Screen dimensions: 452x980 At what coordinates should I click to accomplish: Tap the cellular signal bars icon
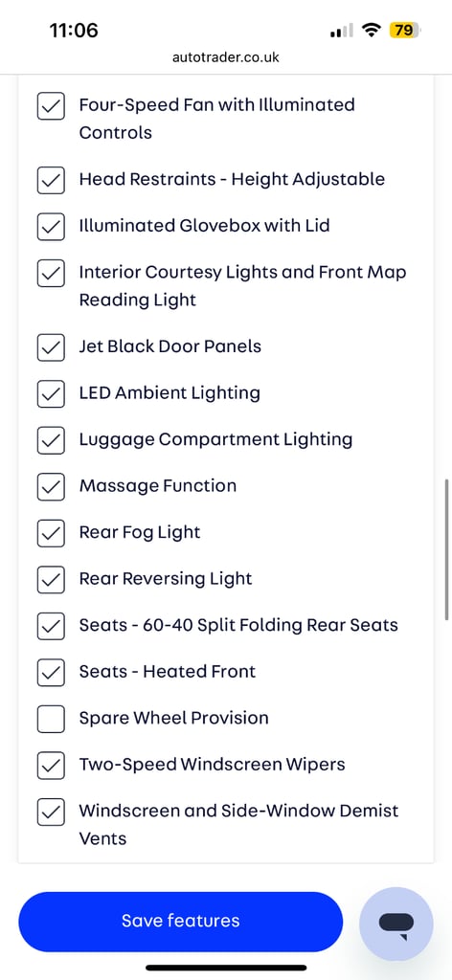click(x=341, y=30)
